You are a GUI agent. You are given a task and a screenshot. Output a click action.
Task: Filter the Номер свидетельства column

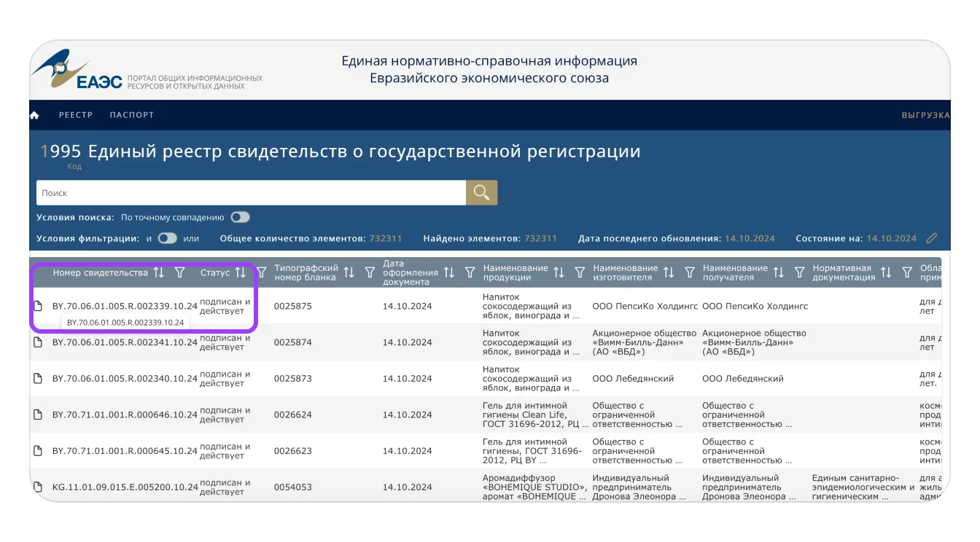click(x=179, y=272)
